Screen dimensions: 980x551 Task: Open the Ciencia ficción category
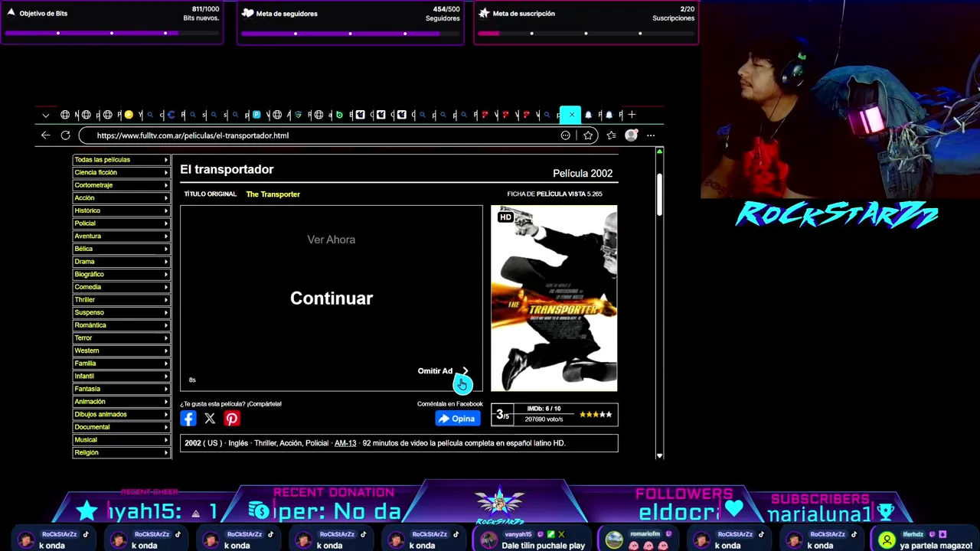click(121, 172)
